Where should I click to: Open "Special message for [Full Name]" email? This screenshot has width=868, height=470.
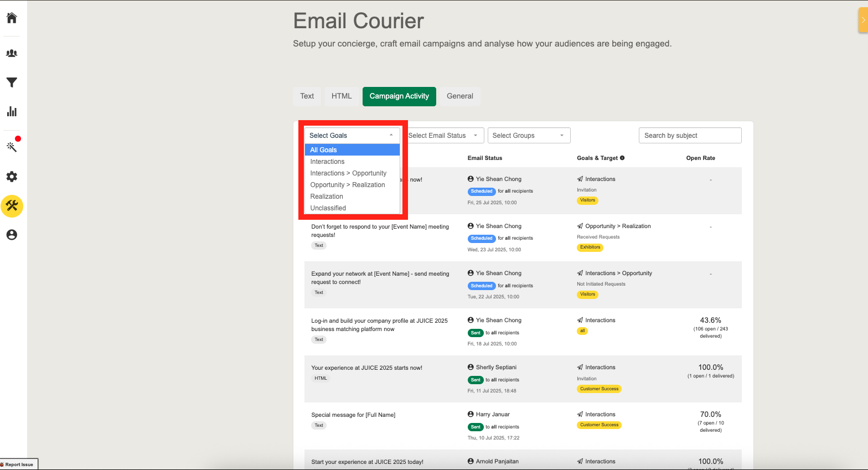pyautogui.click(x=353, y=415)
